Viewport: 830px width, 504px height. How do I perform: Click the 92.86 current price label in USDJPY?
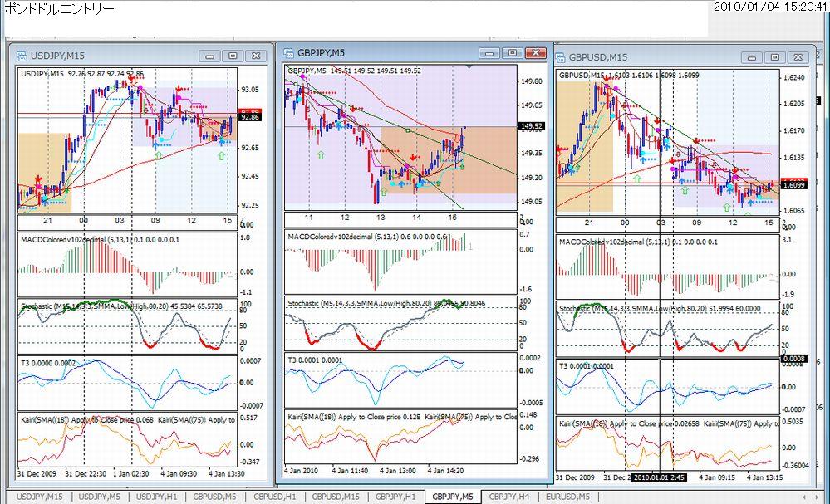pos(249,117)
